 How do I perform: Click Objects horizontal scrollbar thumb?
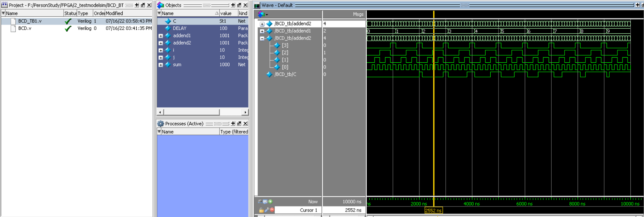tap(191, 112)
